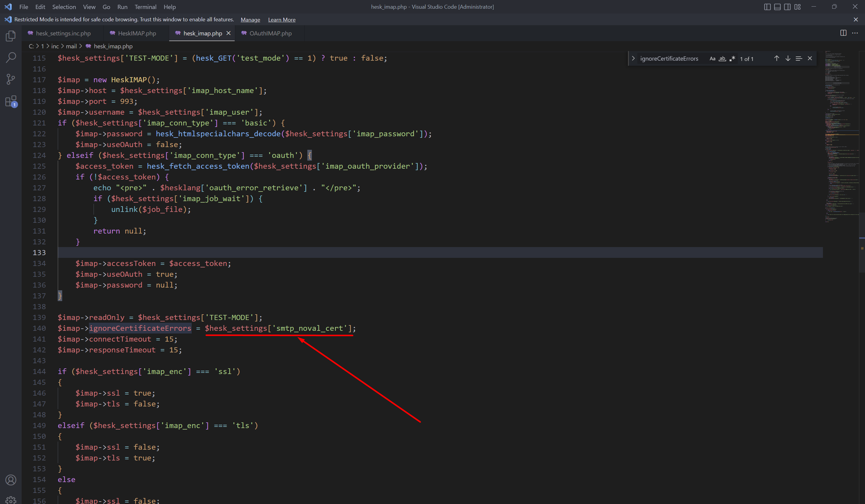The image size is (865, 504).
Task: Split the editor to the right
Action: [843, 33]
